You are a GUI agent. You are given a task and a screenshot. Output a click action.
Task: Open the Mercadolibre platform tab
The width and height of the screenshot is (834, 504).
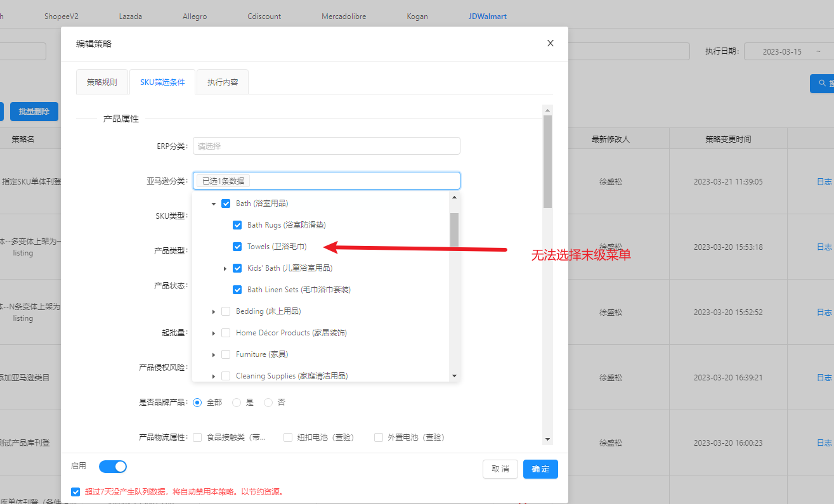[x=343, y=16]
